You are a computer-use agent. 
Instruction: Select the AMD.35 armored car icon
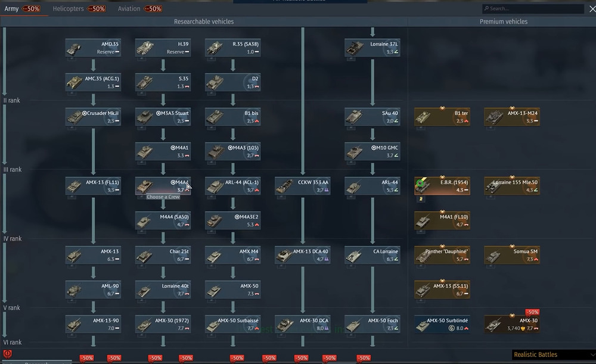[73, 48]
